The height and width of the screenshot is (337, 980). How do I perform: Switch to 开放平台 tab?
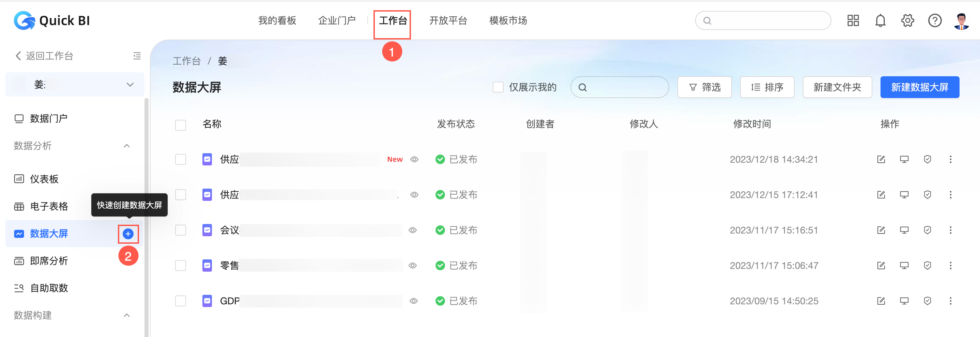coord(448,20)
